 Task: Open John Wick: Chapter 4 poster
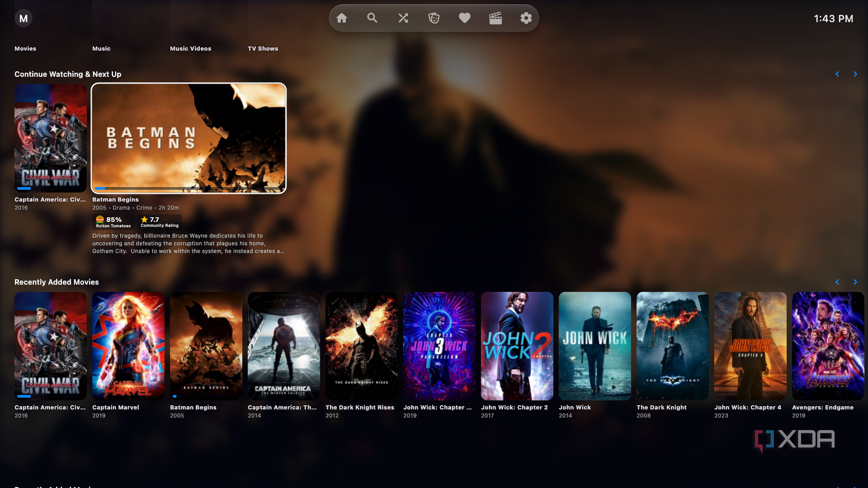click(x=751, y=346)
